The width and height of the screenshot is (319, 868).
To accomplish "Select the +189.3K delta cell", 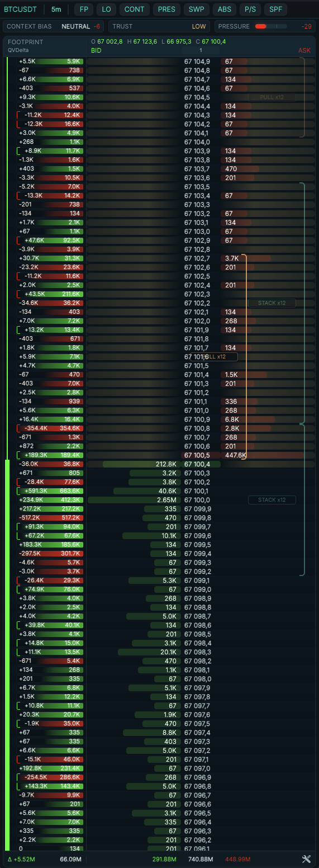I will click(35, 455).
